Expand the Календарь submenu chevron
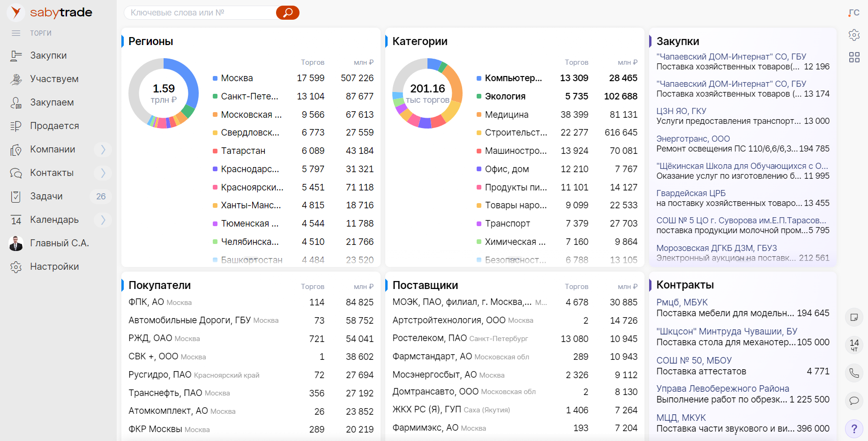This screenshot has height=441, width=868. point(103,220)
